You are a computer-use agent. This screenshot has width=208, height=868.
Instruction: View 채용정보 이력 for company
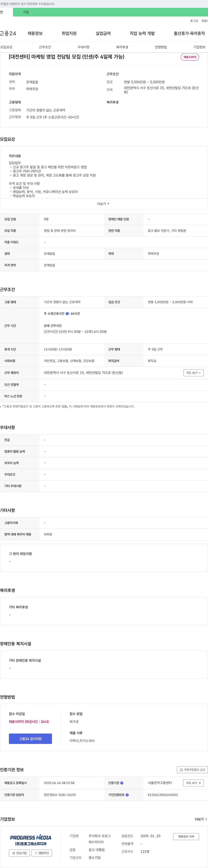186,836
